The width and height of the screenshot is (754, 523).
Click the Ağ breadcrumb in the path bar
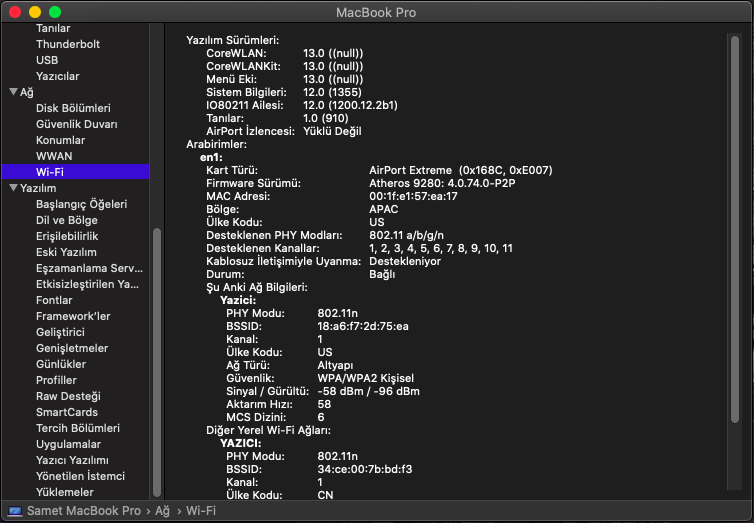pos(161,511)
